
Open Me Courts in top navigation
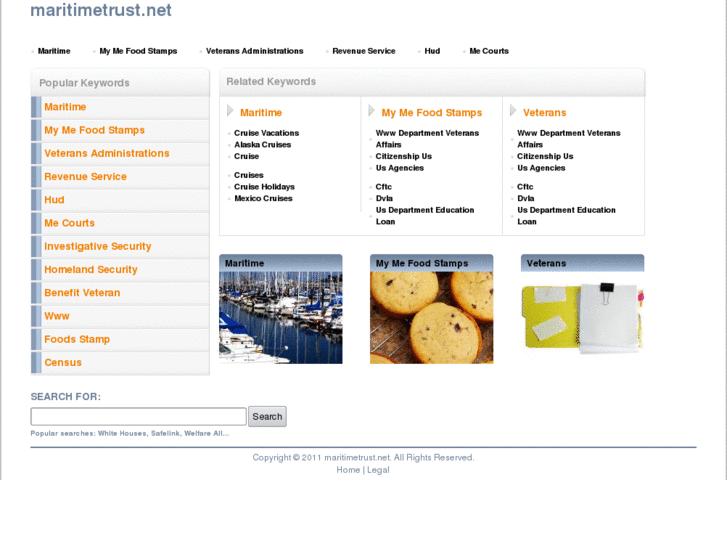click(x=489, y=51)
